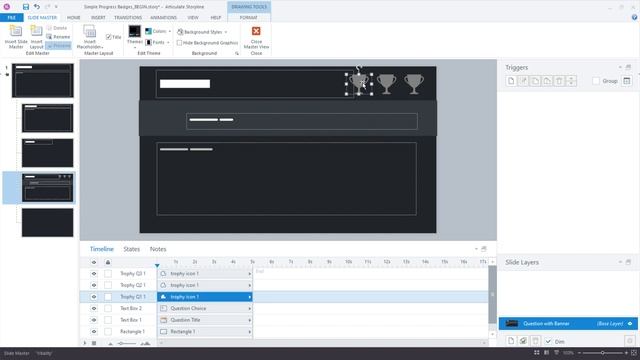Image resolution: width=640 pixels, height=360 pixels.
Task: Switch to the ANIMATIONS ribbon tab
Action: (163, 18)
